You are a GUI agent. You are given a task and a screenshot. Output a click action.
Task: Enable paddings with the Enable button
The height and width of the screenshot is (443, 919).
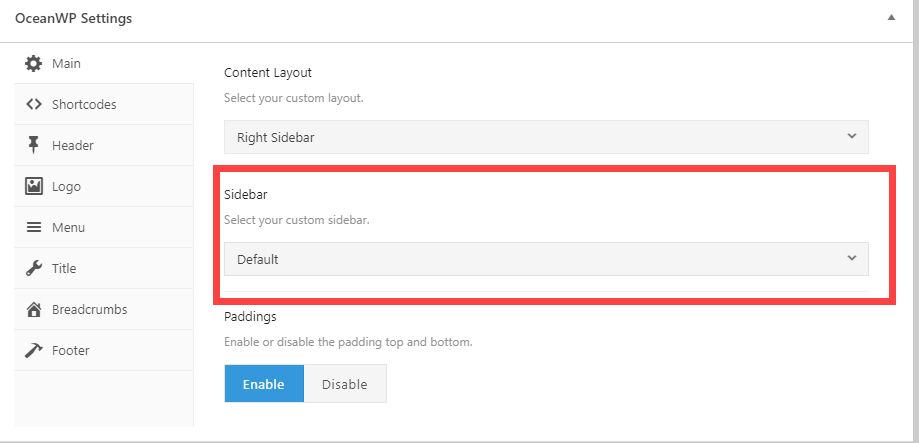point(264,384)
